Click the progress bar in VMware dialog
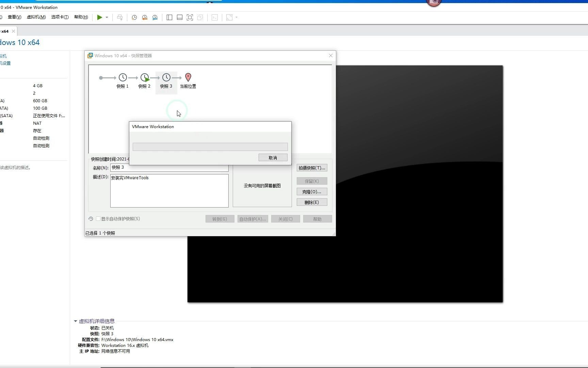The image size is (588, 368). click(x=210, y=147)
